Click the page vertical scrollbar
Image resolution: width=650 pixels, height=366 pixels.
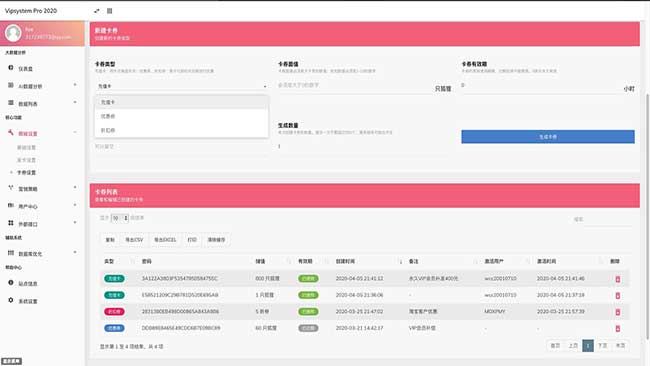[647, 216]
